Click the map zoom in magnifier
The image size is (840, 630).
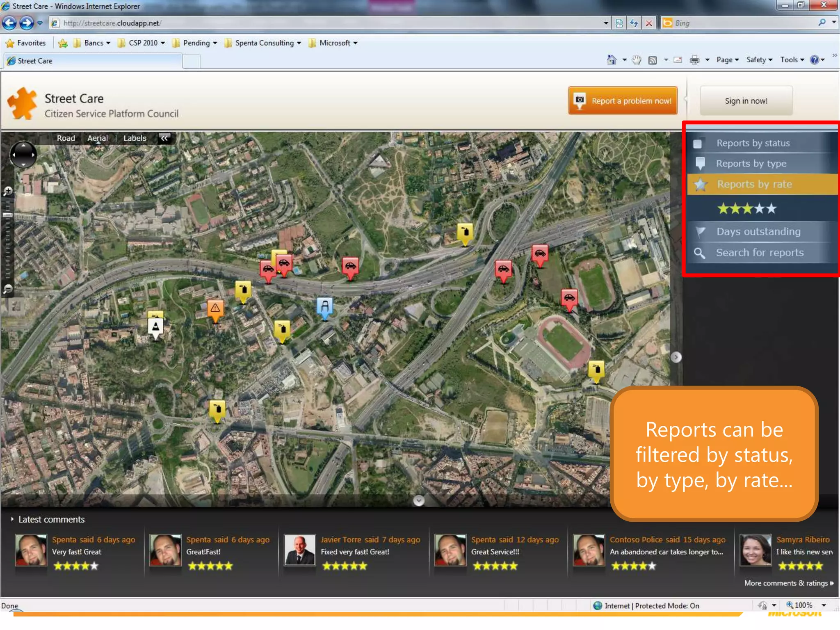(x=7, y=191)
